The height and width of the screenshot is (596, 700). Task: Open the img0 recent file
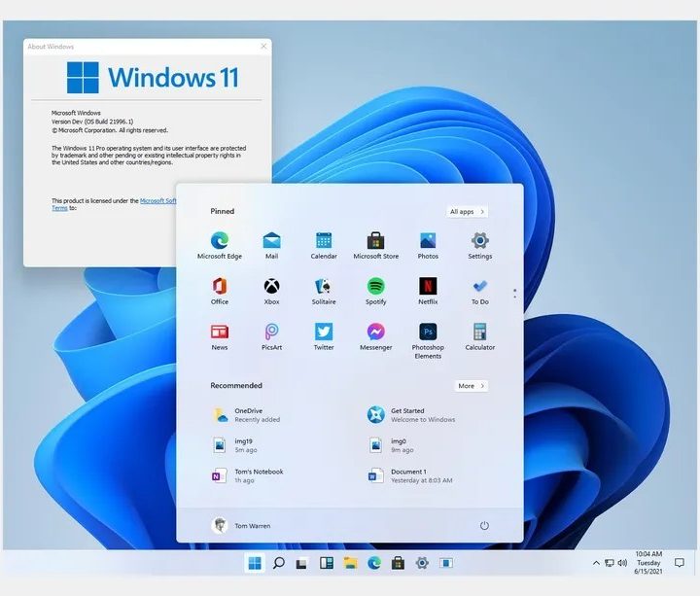pos(392,445)
